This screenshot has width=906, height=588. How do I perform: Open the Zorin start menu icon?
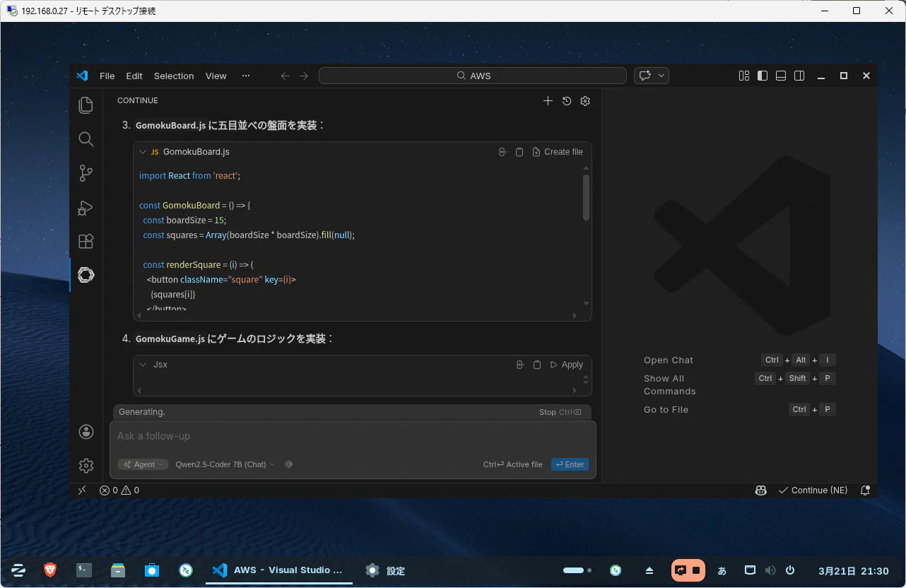tap(18, 570)
